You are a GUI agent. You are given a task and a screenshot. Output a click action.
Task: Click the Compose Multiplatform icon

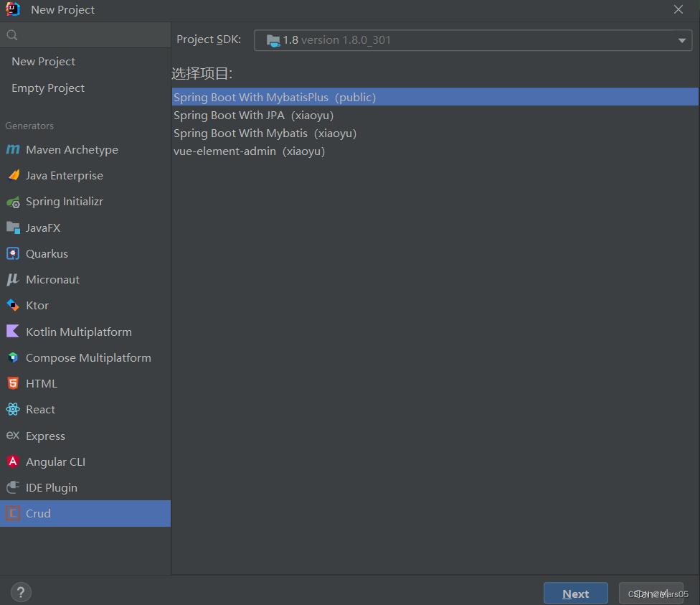(x=13, y=357)
